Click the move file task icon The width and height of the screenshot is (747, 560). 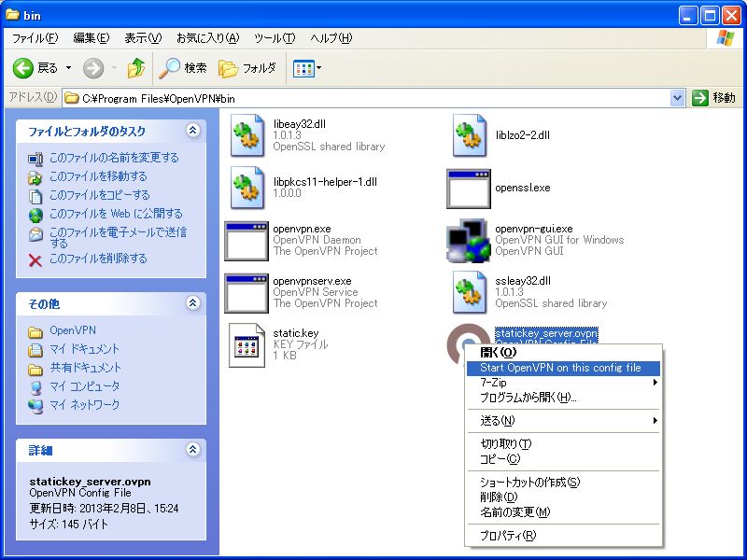click(x=35, y=177)
